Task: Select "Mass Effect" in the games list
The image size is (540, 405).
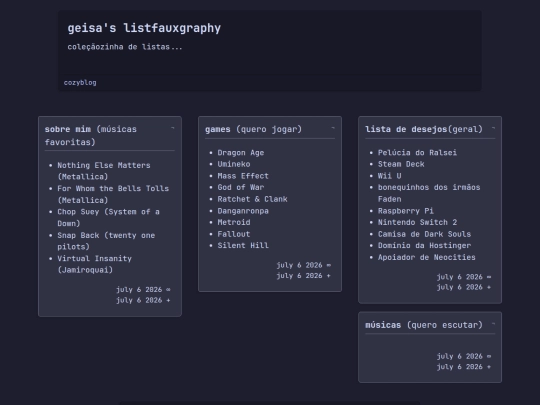Action: [x=243, y=176]
